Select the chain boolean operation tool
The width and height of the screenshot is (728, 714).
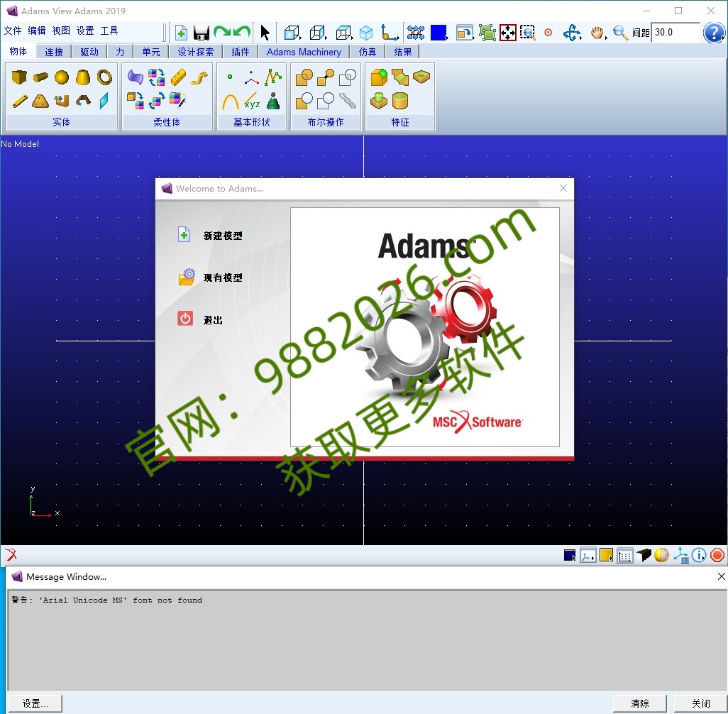coord(347,101)
